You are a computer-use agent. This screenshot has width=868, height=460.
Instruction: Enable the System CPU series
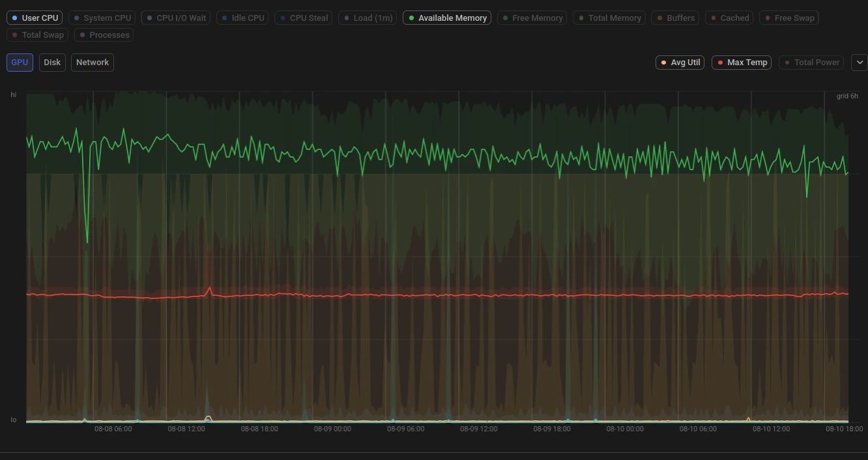click(x=102, y=18)
